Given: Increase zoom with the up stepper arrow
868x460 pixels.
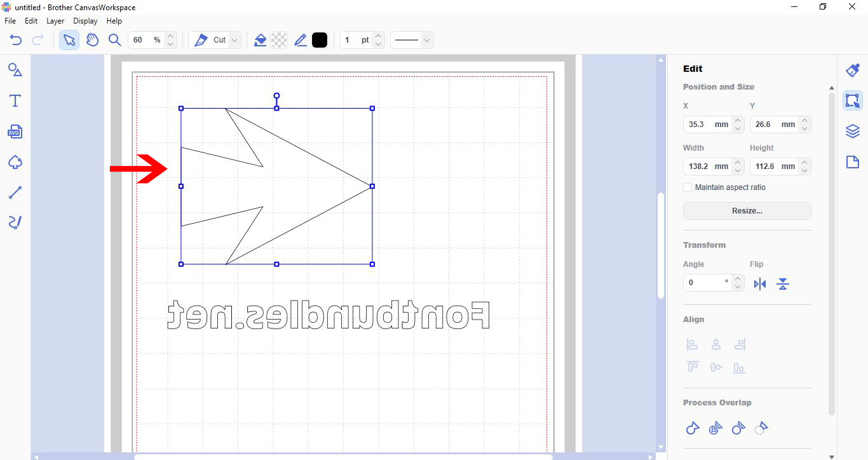Looking at the screenshot, I should (170, 36).
